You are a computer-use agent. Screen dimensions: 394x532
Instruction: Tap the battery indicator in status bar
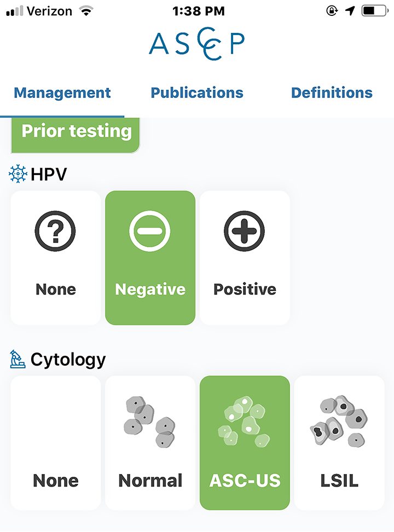click(375, 11)
